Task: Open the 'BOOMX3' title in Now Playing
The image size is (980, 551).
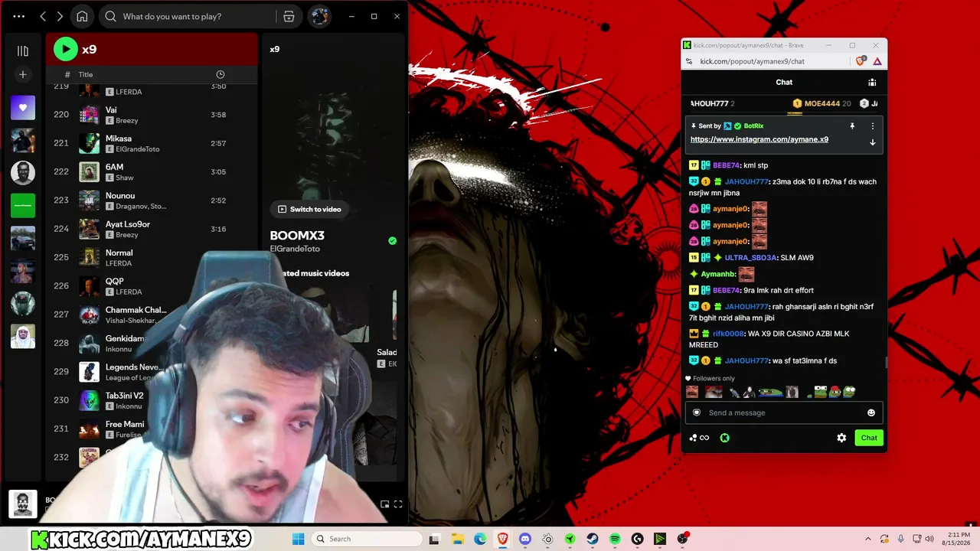Action: [297, 236]
